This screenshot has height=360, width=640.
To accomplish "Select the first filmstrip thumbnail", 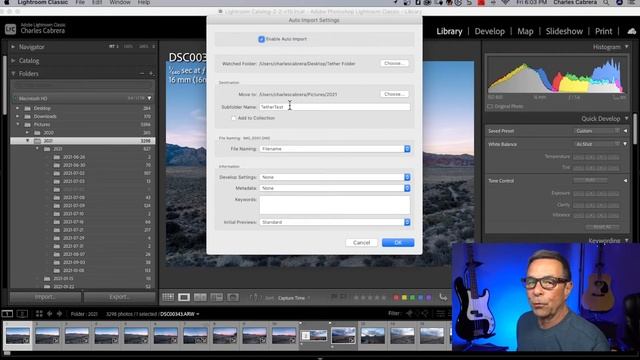I will click(x=18, y=336).
